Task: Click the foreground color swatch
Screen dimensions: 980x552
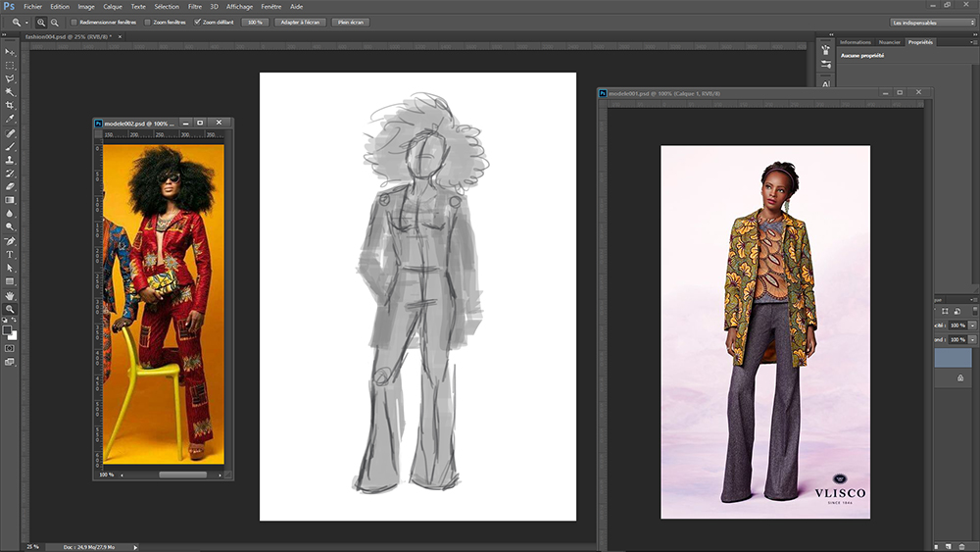Action: click(8, 330)
